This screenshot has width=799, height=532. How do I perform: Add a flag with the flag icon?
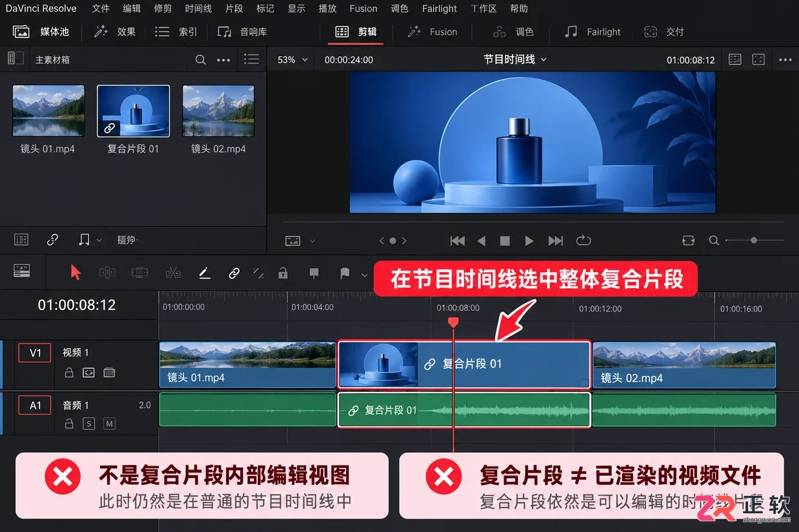[x=345, y=273]
